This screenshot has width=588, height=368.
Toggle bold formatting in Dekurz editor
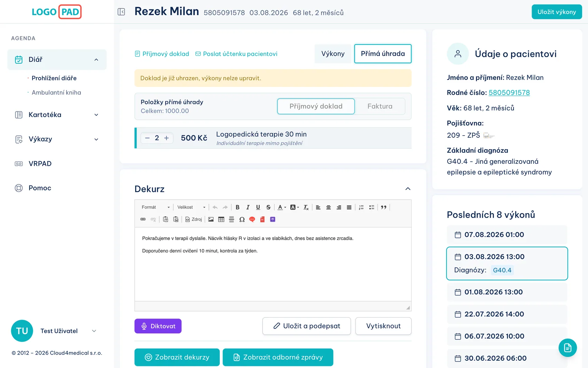pos(238,207)
